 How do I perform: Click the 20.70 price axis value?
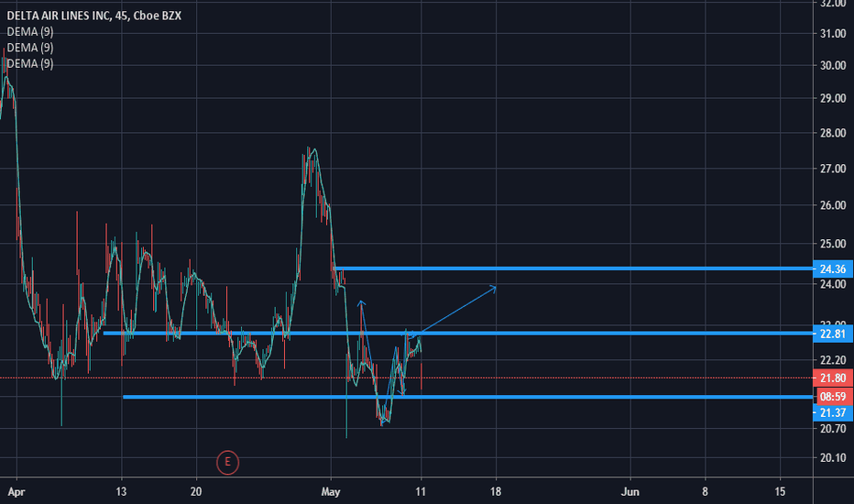point(833,429)
